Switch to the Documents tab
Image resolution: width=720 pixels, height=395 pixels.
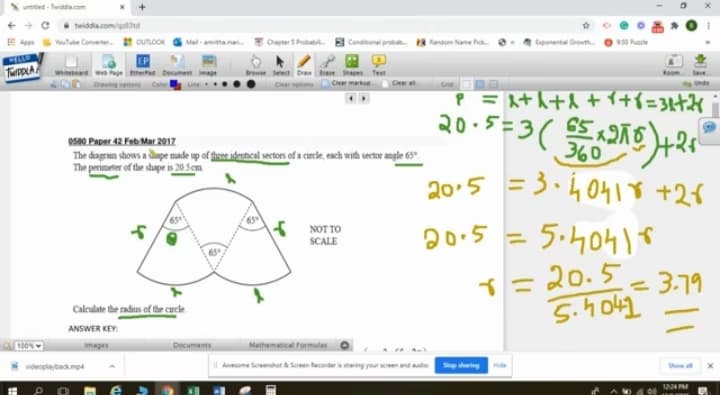pyautogui.click(x=192, y=345)
